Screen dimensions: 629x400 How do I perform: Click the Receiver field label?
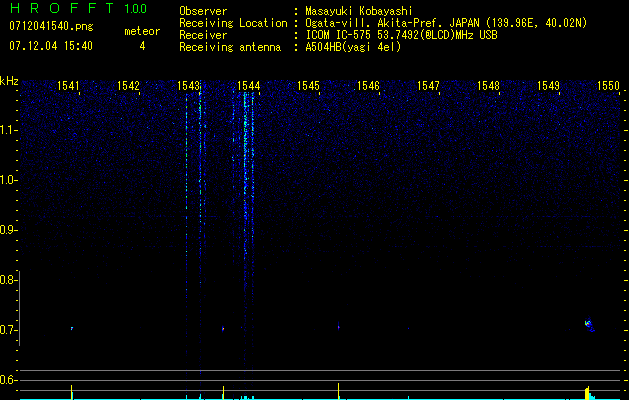pos(203,35)
